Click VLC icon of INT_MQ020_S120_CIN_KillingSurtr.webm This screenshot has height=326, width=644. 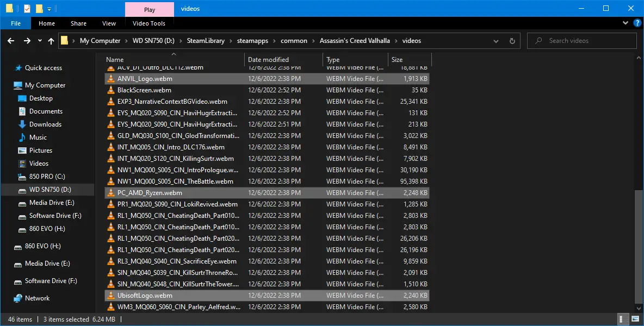tap(110, 158)
